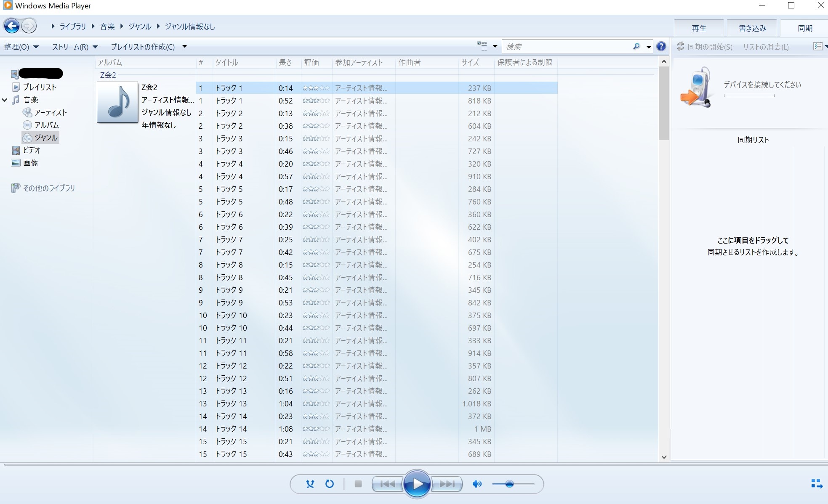Mute the volume speaker icon

477,484
